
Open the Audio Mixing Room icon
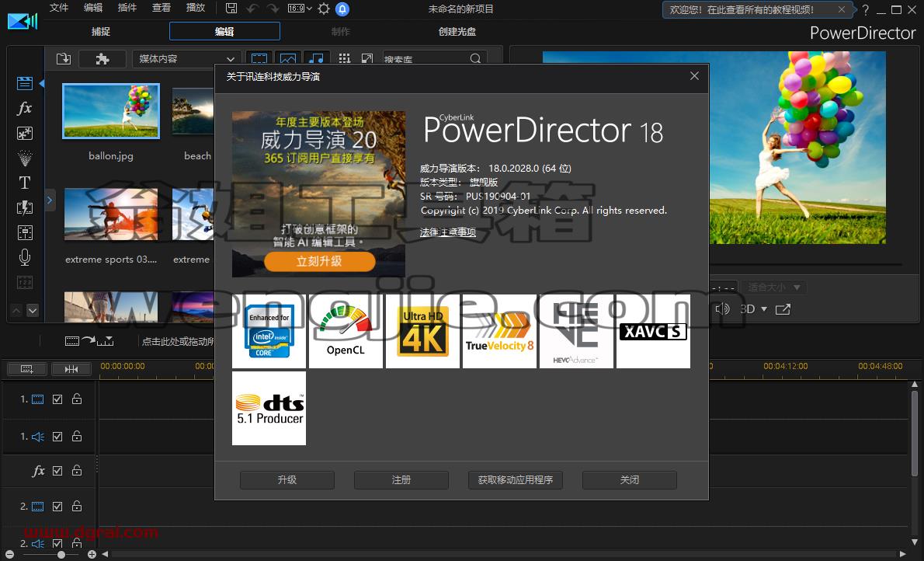[x=25, y=232]
